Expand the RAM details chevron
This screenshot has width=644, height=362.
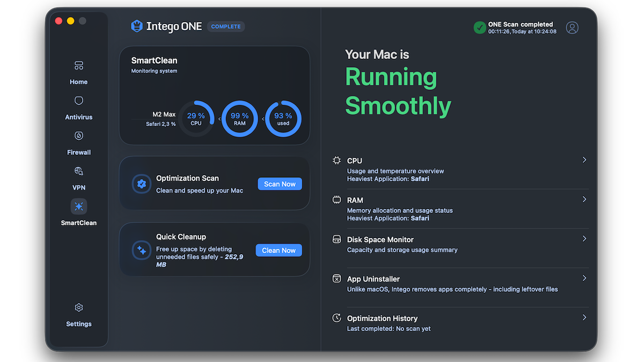[x=584, y=200]
